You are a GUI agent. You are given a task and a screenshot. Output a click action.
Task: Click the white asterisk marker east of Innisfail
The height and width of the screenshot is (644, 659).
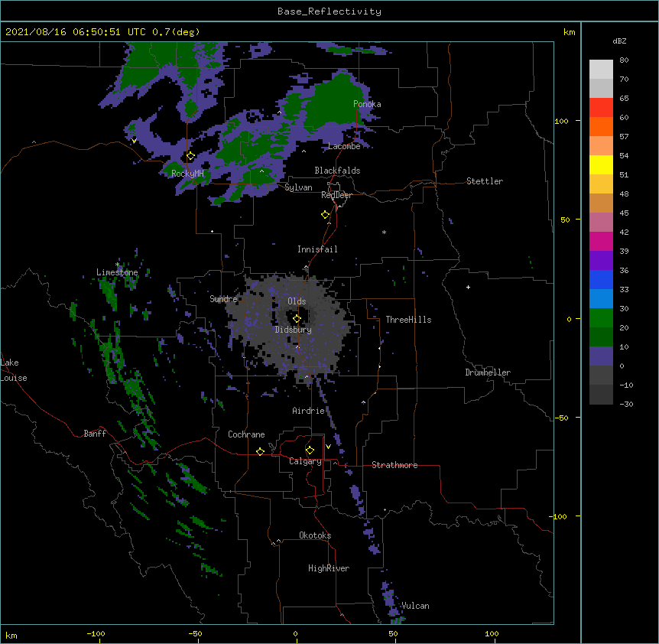click(384, 232)
